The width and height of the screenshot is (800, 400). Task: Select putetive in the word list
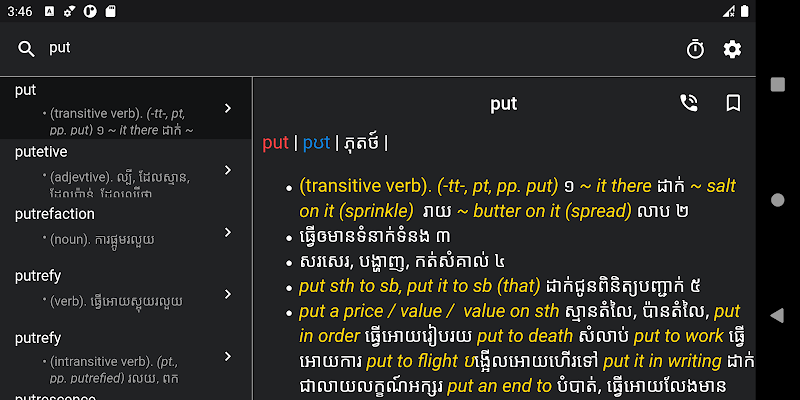(126, 168)
